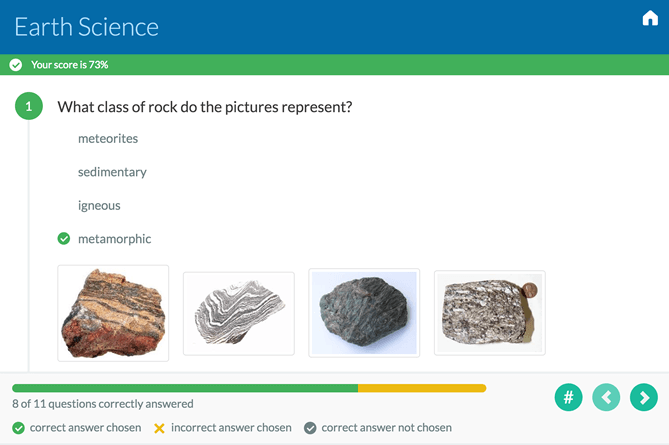
Task: Open the black-and-white folded rock picture
Action: tap(238, 313)
